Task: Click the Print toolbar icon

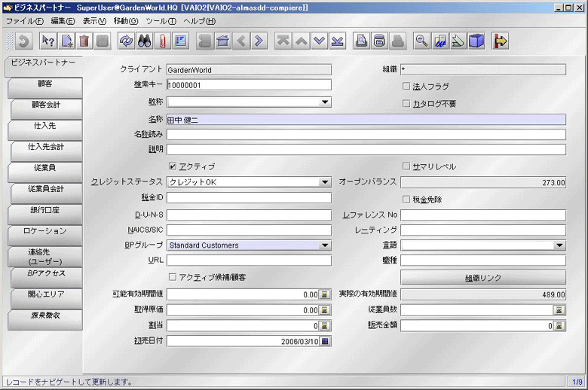Action: pyautogui.click(x=397, y=41)
